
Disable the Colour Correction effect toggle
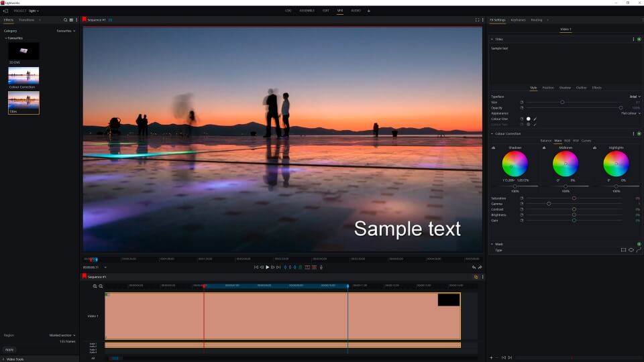(639, 133)
